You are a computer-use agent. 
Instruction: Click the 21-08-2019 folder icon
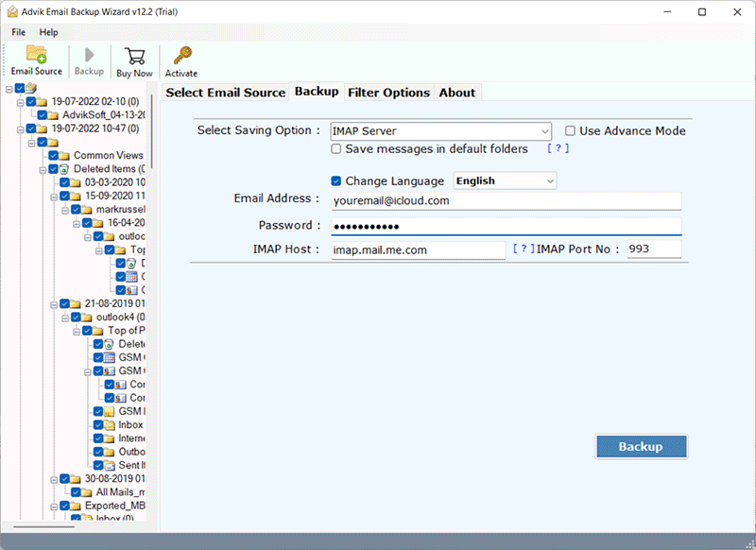click(x=76, y=303)
